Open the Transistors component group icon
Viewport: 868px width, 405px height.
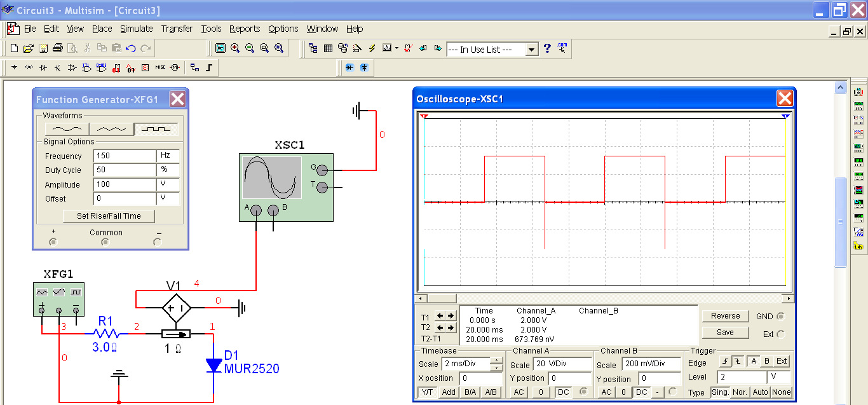(x=58, y=67)
